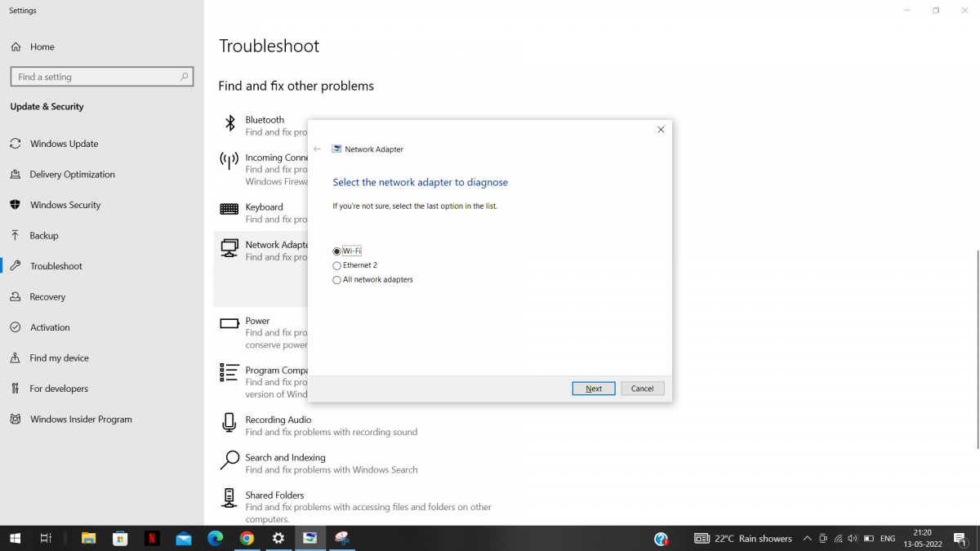Choose the Ethernet 2 adapter option

[x=336, y=265]
